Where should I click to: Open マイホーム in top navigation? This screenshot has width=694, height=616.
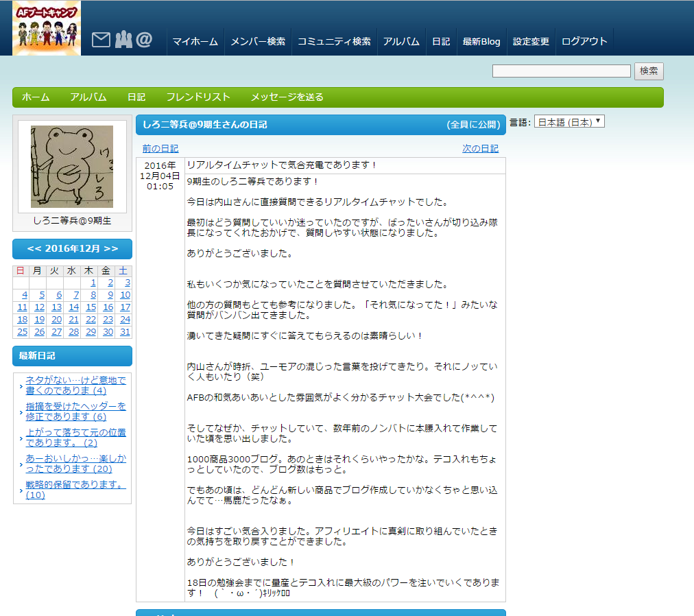195,41
